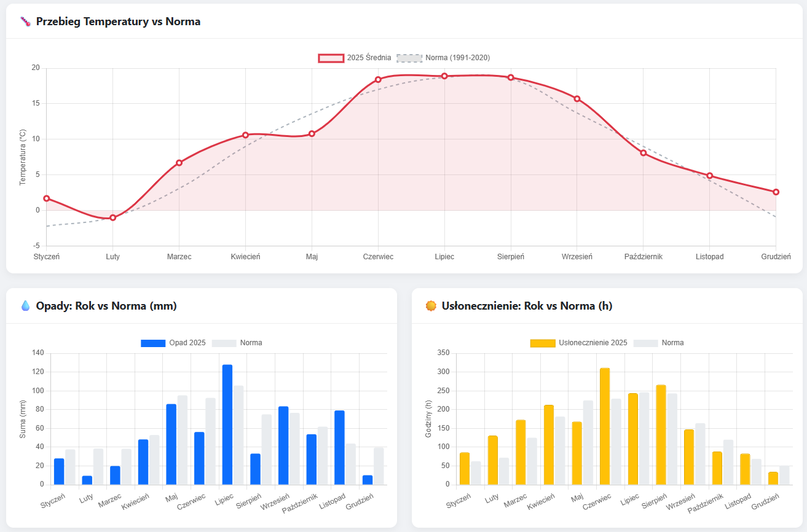807x532 pixels.
Task: Click the grey Norma swatch in precipitation legend
Action: pos(224,343)
